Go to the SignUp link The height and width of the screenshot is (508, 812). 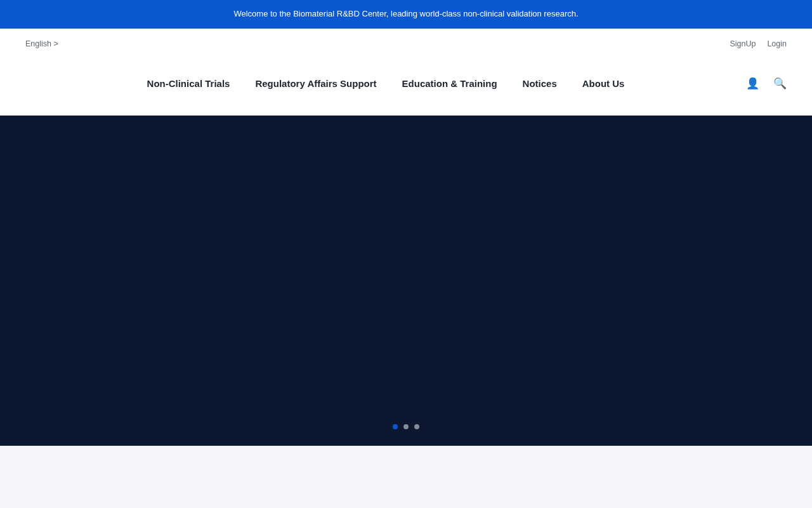tap(742, 44)
